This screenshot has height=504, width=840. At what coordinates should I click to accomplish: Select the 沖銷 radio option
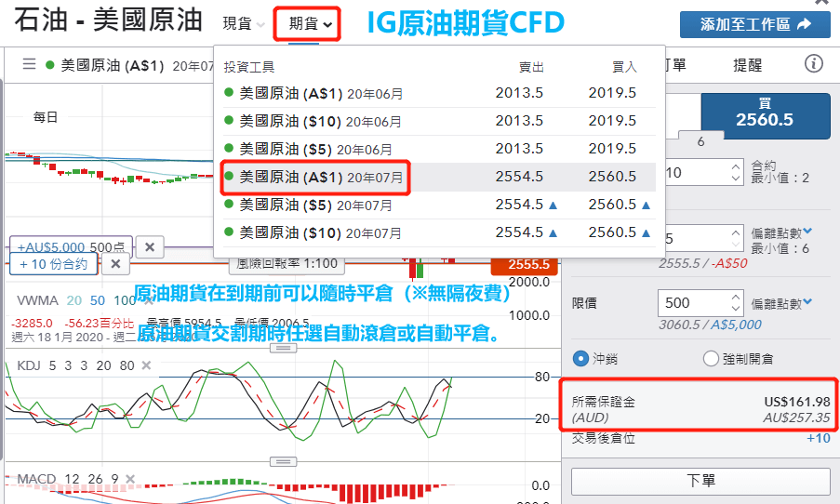(x=580, y=358)
